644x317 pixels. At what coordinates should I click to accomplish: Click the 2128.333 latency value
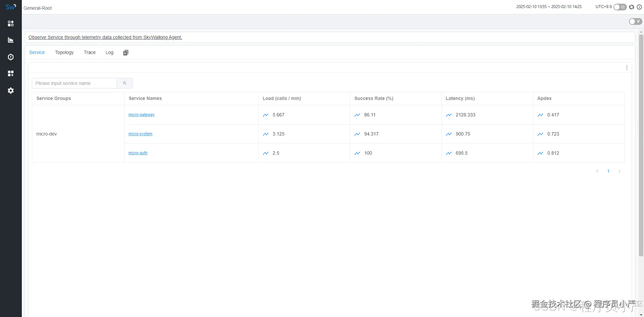[466, 115]
